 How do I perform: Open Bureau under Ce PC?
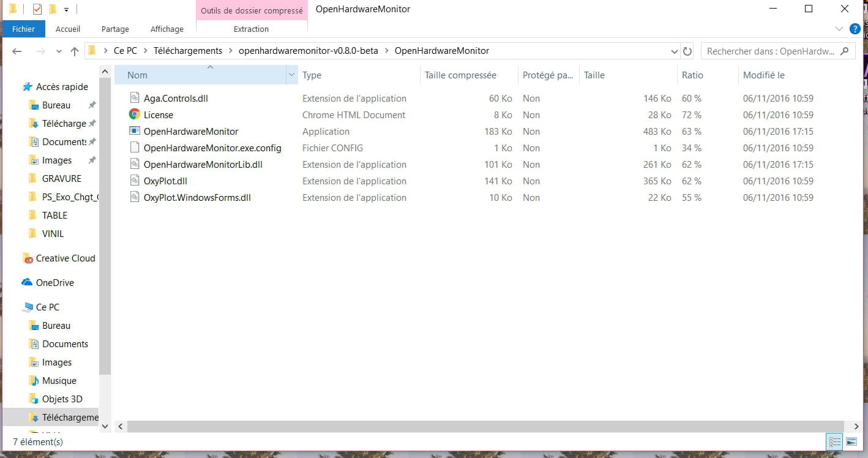56,326
